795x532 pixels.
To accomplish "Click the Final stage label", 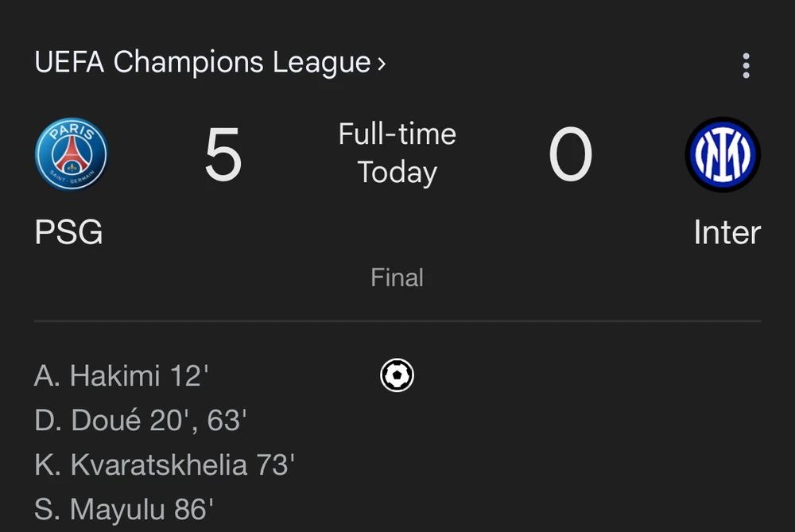I will click(397, 278).
